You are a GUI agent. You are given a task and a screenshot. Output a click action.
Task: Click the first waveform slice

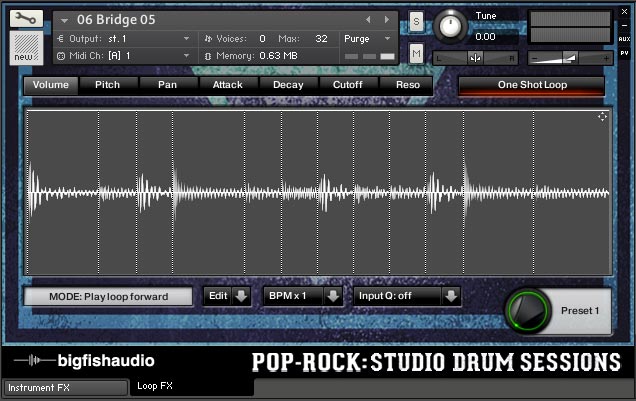pyautogui.click(x=63, y=193)
